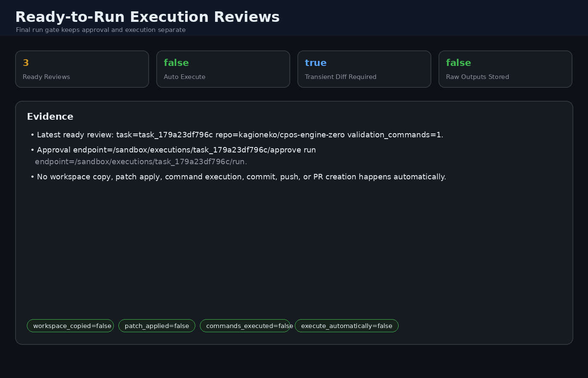Click the 'Raw Outputs Stored' label
The height and width of the screenshot is (378, 588).
pyautogui.click(x=478, y=77)
